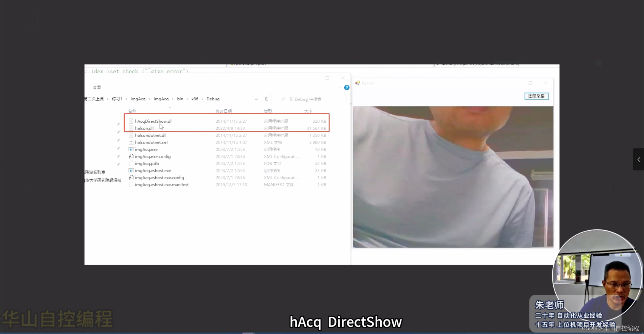Viewport: 644px width, 334px height.
Task: Select the imgAcq.pdb file
Action: [147, 164]
